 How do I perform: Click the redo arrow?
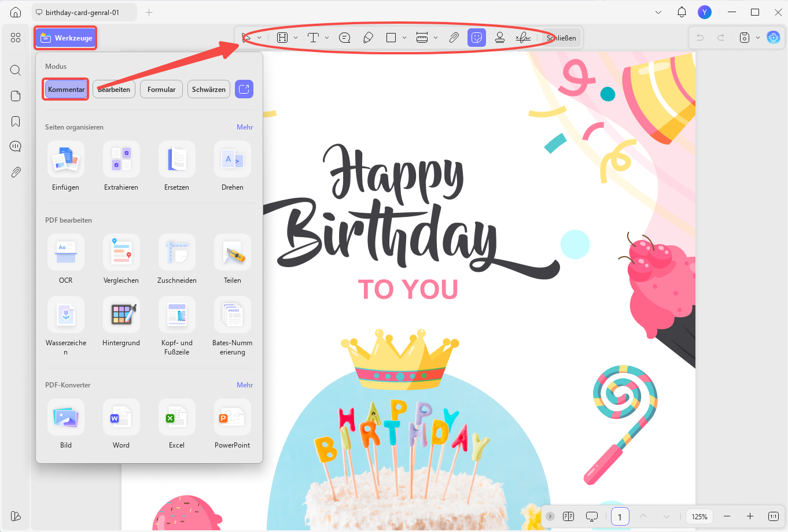(x=721, y=38)
